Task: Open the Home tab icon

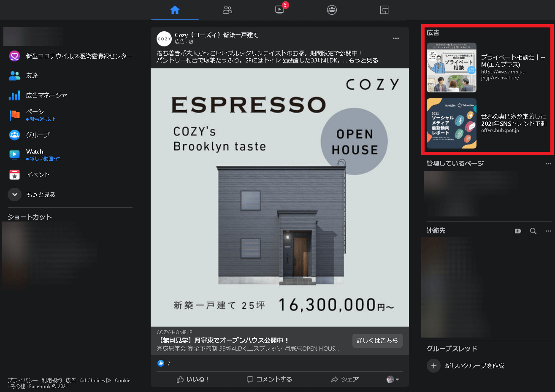Action: point(175,10)
